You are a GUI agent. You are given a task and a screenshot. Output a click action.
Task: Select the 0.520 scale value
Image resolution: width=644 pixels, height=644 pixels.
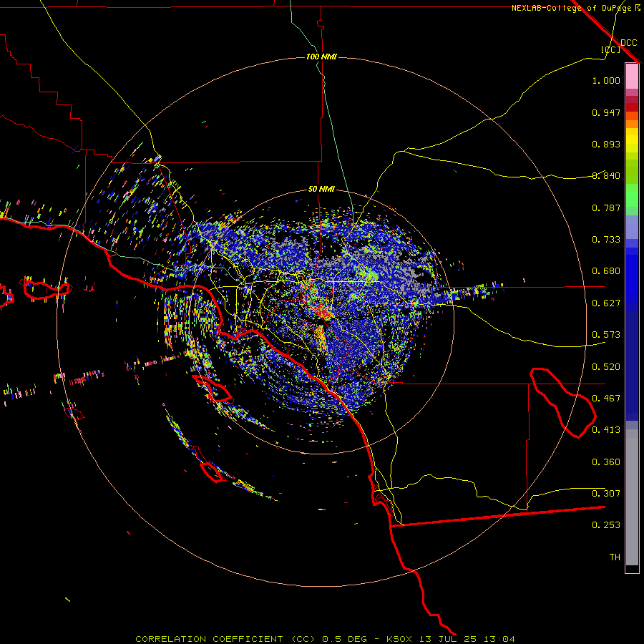(x=606, y=367)
